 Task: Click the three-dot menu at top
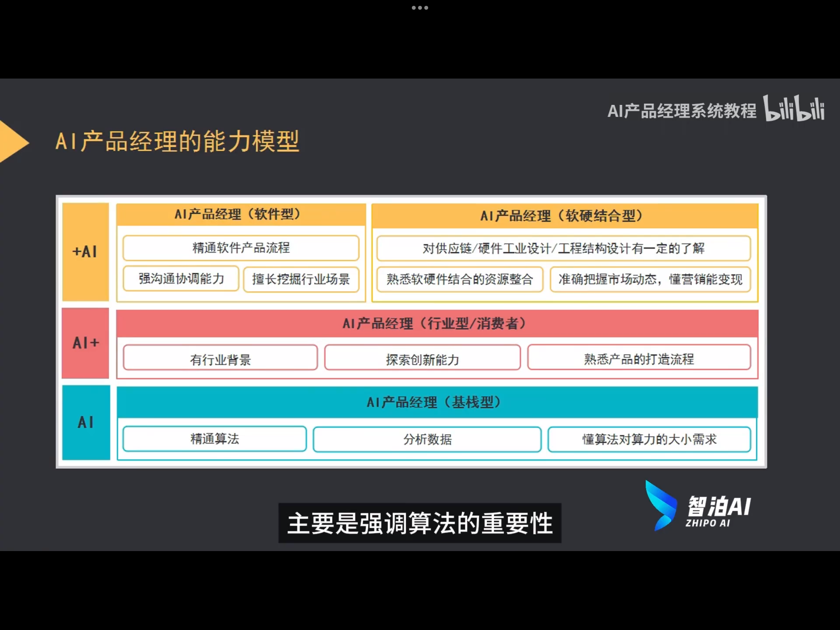(x=420, y=8)
